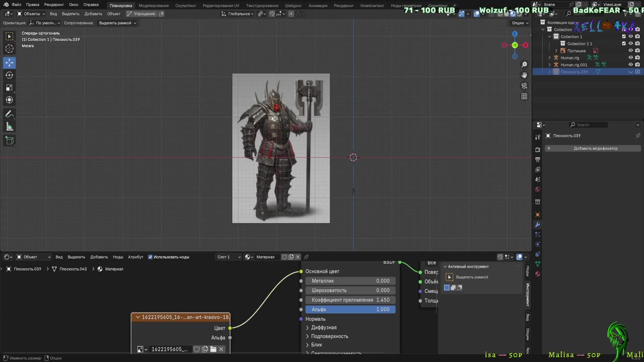
Task: Adjust the Альфа slider value
Action: (350, 309)
